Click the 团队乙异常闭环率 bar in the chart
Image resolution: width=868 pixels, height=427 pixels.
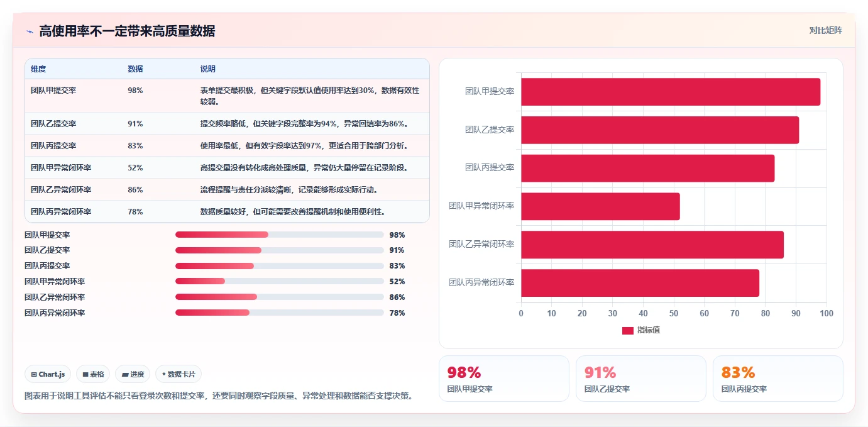(x=652, y=245)
